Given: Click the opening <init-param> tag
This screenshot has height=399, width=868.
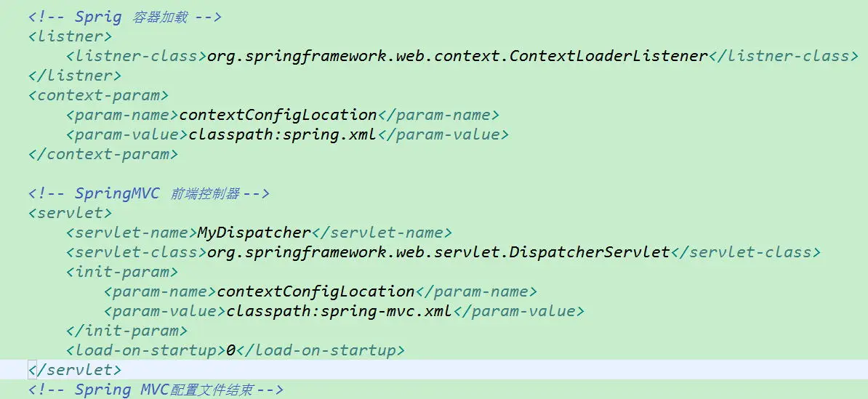Looking at the screenshot, I should click(122, 272).
